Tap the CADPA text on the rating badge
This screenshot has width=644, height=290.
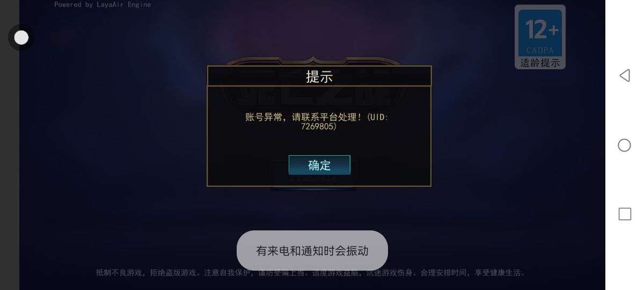tap(540, 51)
